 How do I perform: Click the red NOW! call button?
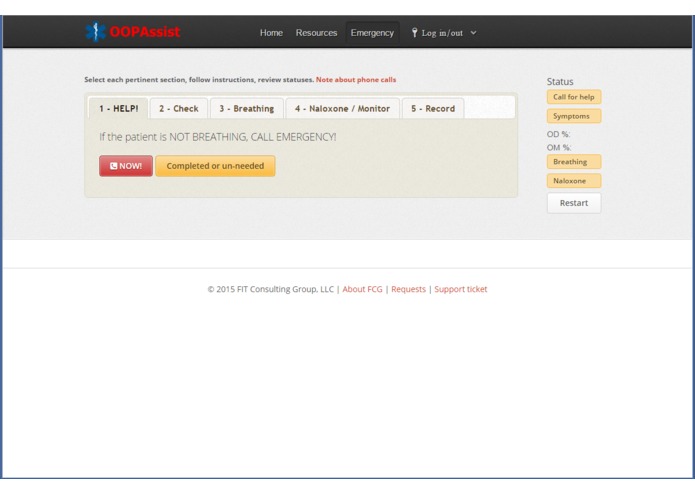click(x=126, y=166)
